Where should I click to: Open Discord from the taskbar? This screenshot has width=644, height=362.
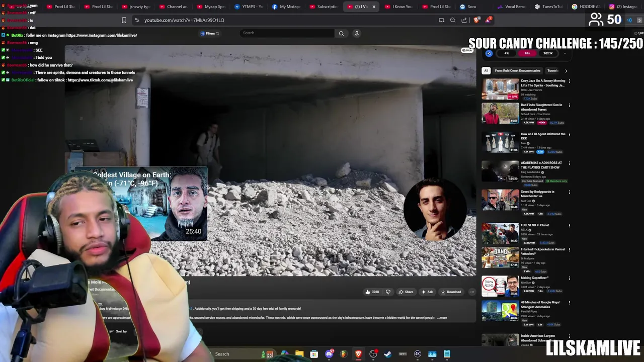(x=329, y=354)
